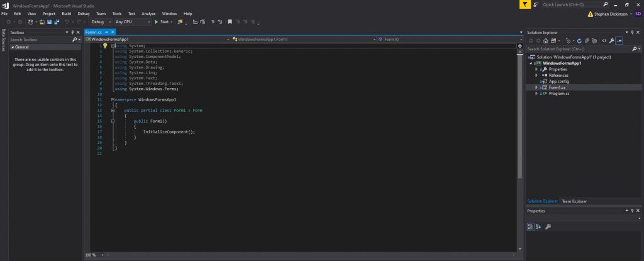The image size is (644, 261).
Task: Click the Comment Out Lines toolbar icon
Action: [213, 22]
